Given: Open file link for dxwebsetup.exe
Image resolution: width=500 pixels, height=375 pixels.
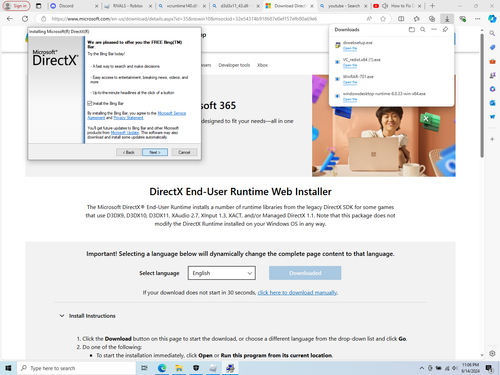Looking at the screenshot, I should (x=350, y=48).
